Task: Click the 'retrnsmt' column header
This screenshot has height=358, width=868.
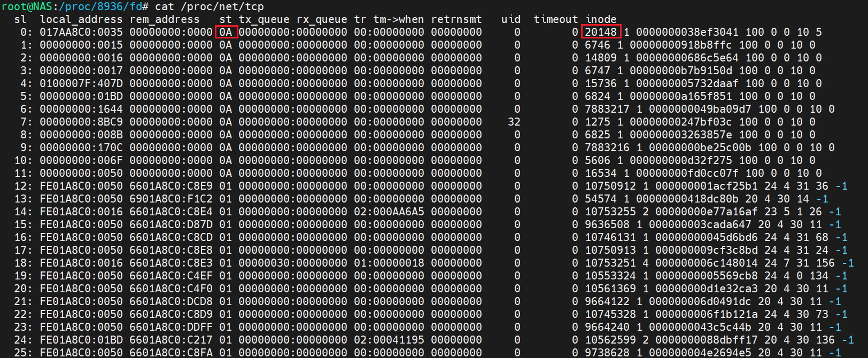Action: (456, 19)
